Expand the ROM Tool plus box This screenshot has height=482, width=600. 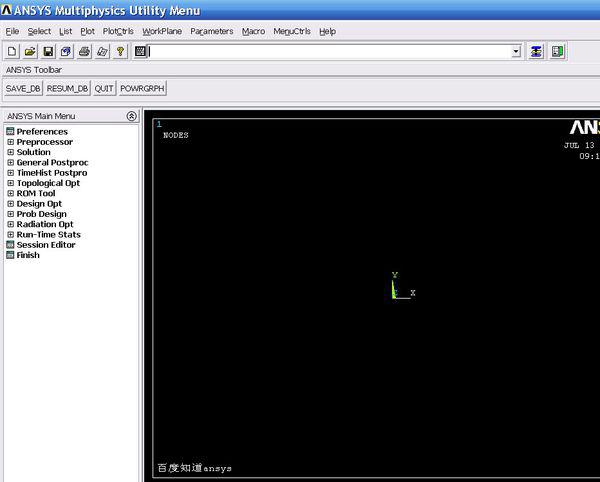[11, 194]
